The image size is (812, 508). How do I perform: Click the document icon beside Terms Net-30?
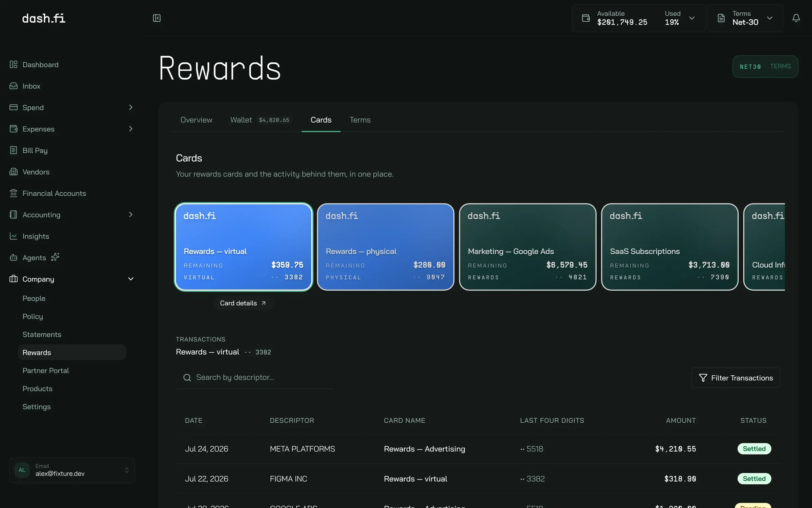pyautogui.click(x=721, y=18)
